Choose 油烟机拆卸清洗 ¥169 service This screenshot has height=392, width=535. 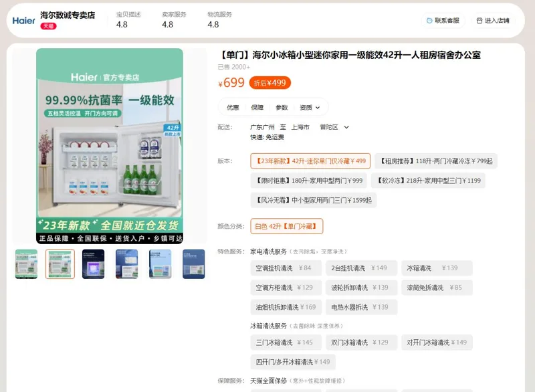286,307
